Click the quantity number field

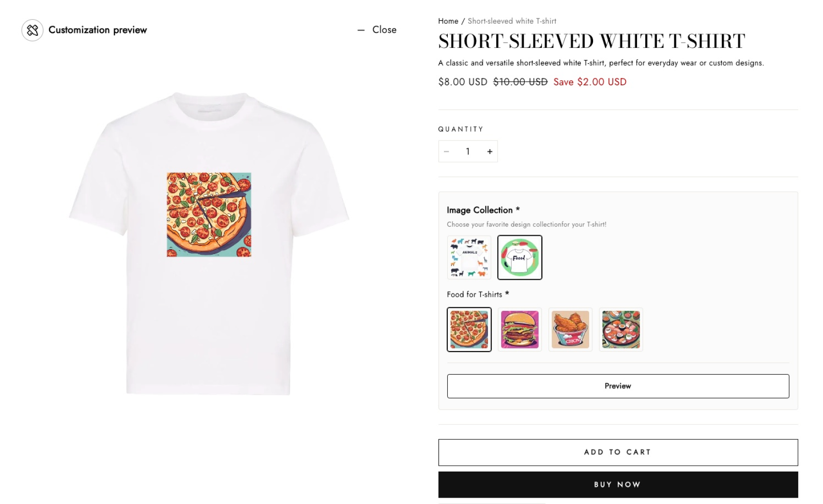(468, 152)
